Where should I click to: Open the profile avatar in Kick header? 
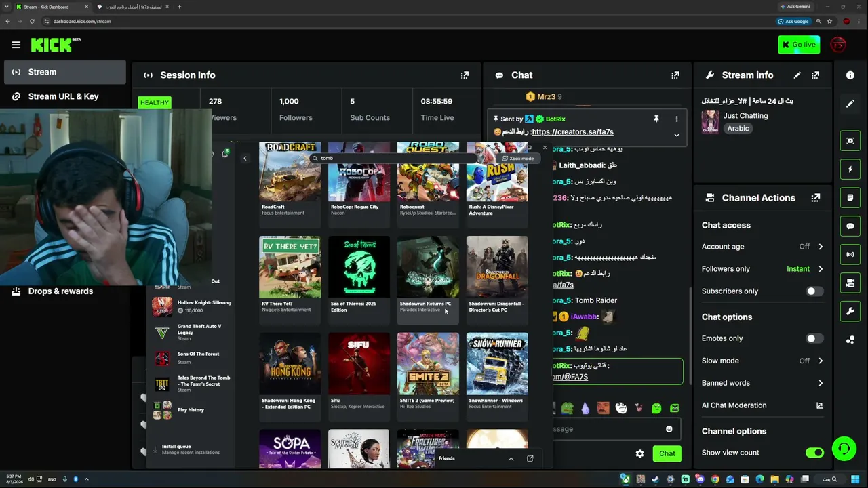click(839, 45)
